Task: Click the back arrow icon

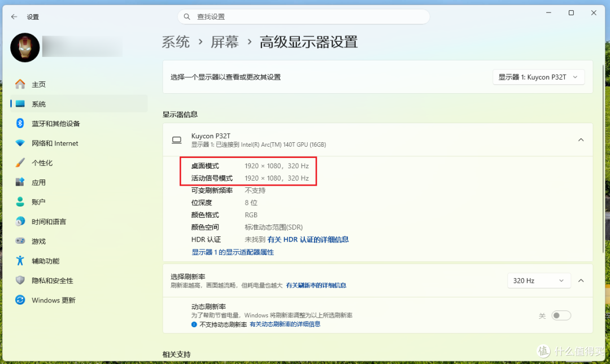Action: [x=14, y=17]
